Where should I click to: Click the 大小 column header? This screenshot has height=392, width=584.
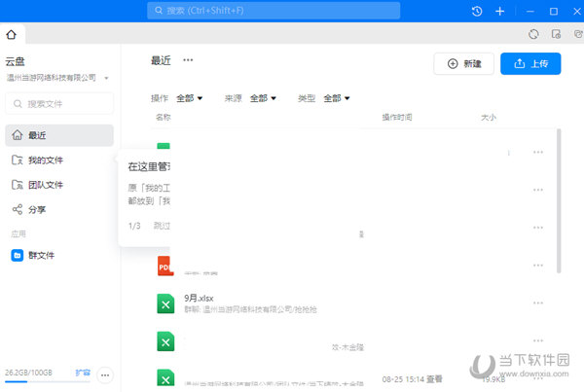[489, 118]
